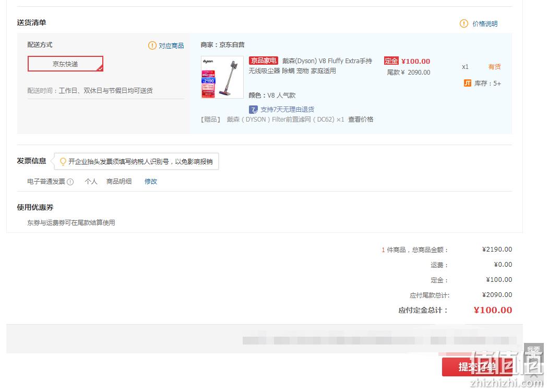Open the Dyson V8 Fluffy Extra product title
The width and height of the screenshot is (548, 392).
pyautogui.click(x=311, y=66)
